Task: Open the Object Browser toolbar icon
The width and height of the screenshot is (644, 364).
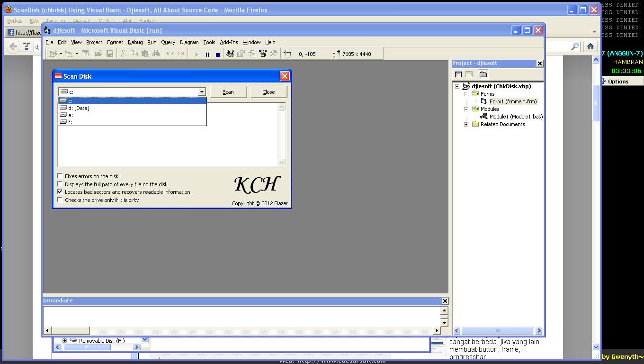Action: point(262,54)
